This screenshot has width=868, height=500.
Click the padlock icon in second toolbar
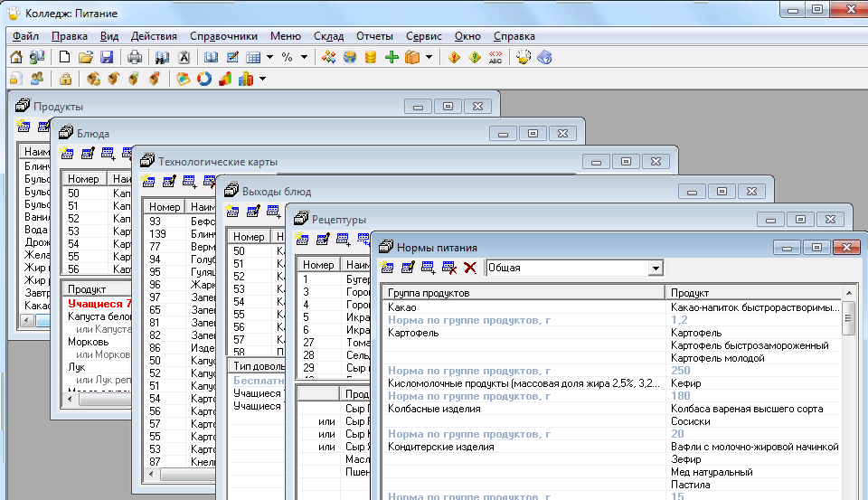point(65,79)
